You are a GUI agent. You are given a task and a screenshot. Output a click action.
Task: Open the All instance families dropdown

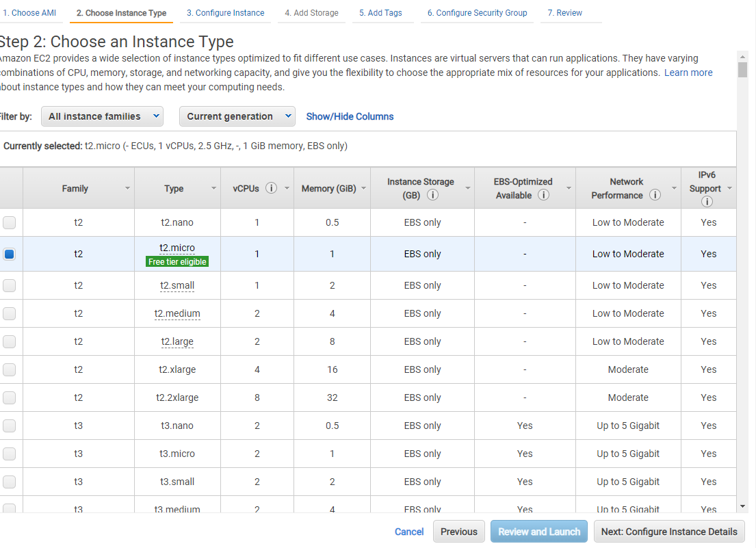102,116
